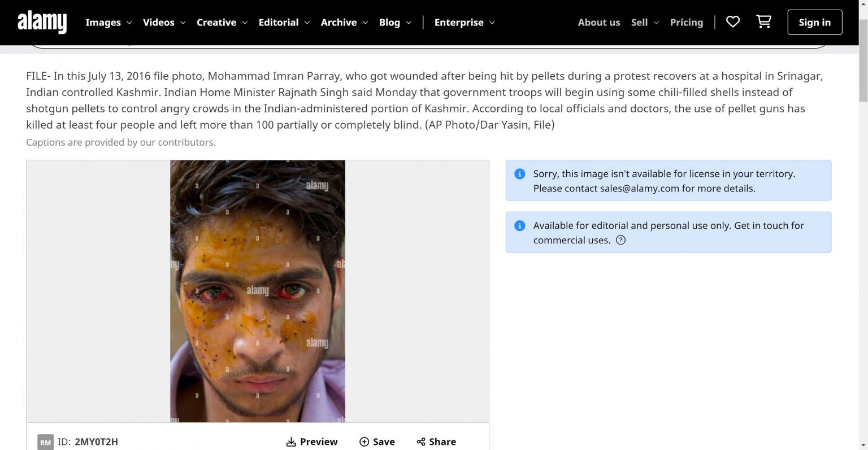
Task: Expand the Creative menu chevron
Action: [245, 23]
